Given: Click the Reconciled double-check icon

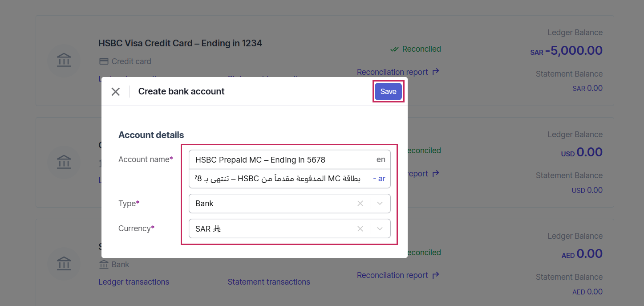Looking at the screenshot, I should (x=394, y=49).
